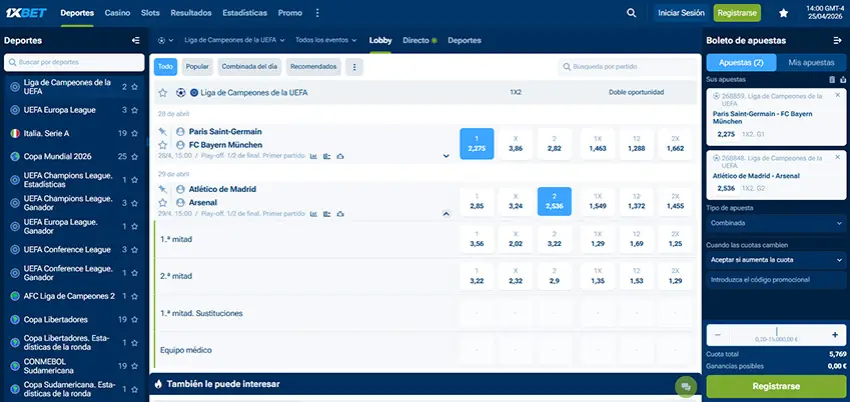Open weather icon for Atlético match
This screenshot has width=850, height=402.
(x=340, y=214)
